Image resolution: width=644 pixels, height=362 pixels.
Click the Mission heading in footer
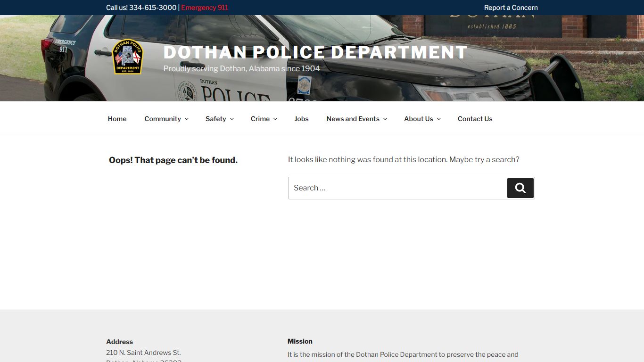tap(300, 341)
